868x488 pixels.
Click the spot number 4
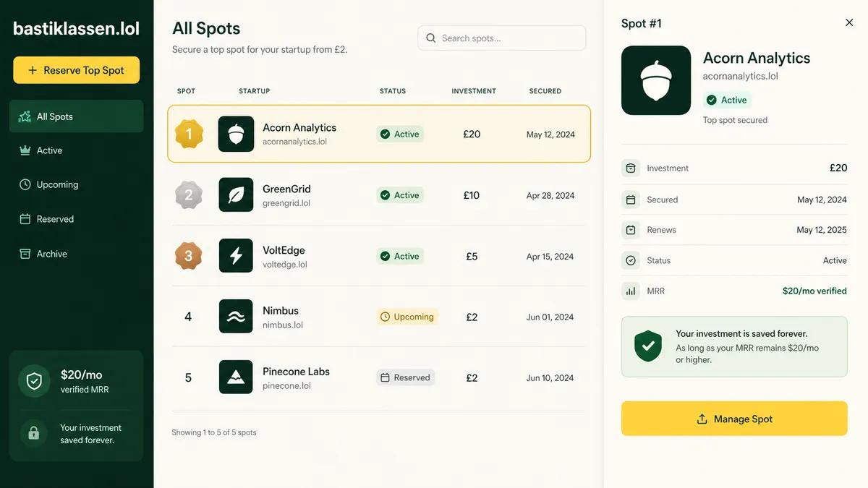[x=188, y=317]
